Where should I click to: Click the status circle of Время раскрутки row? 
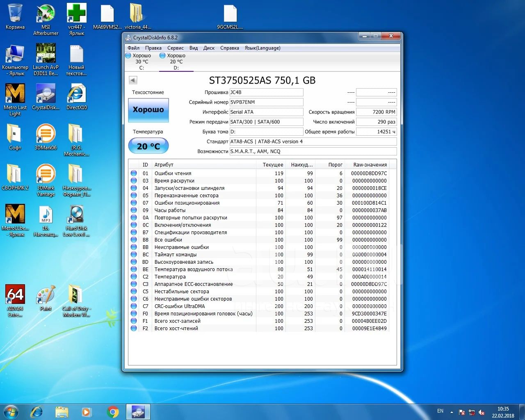click(x=134, y=180)
